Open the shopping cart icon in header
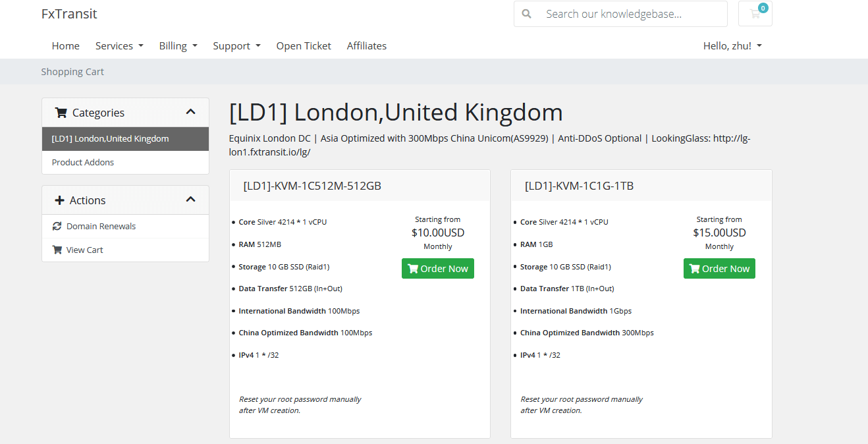This screenshot has width=868, height=444. tap(755, 14)
